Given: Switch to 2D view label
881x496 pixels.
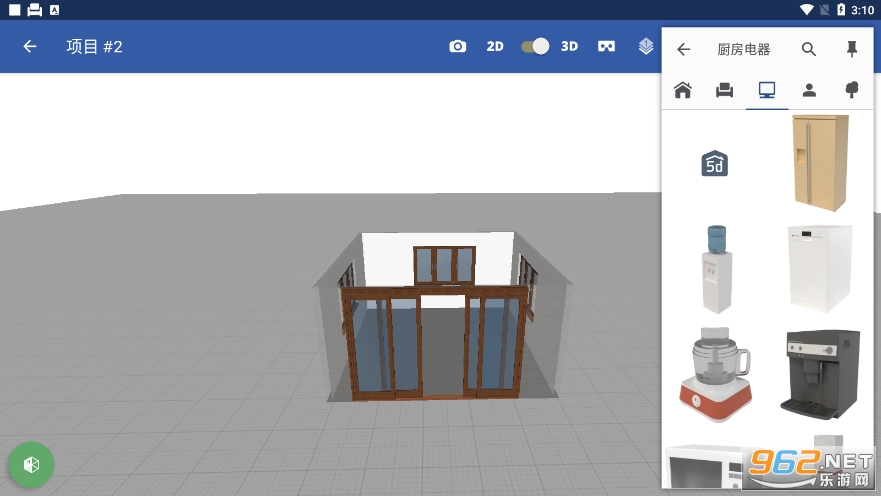Looking at the screenshot, I should (495, 46).
